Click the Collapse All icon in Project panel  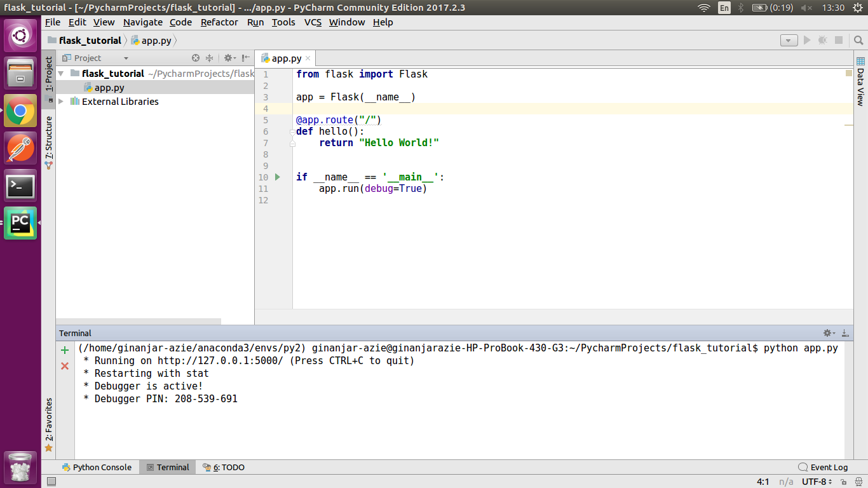[209, 58]
